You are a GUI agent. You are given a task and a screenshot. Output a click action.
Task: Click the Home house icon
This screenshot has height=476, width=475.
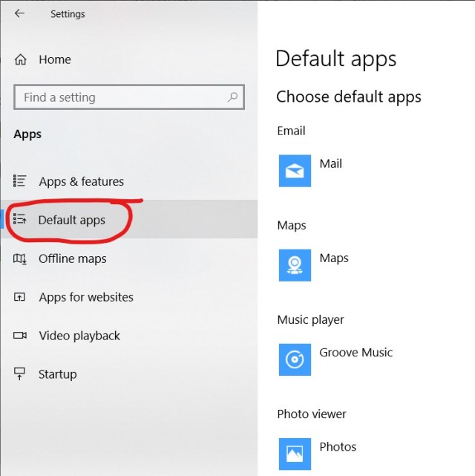pos(21,59)
